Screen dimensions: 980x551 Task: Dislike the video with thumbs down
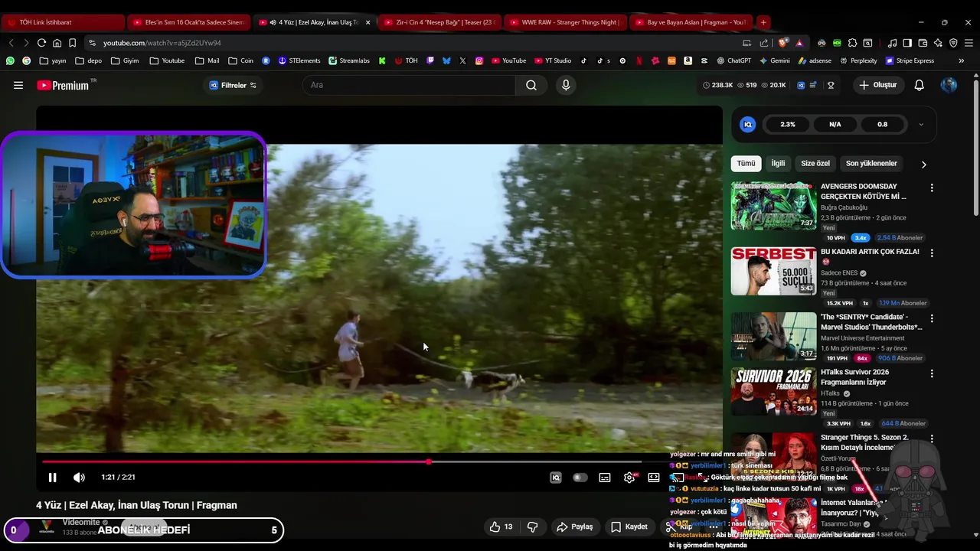click(x=532, y=527)
